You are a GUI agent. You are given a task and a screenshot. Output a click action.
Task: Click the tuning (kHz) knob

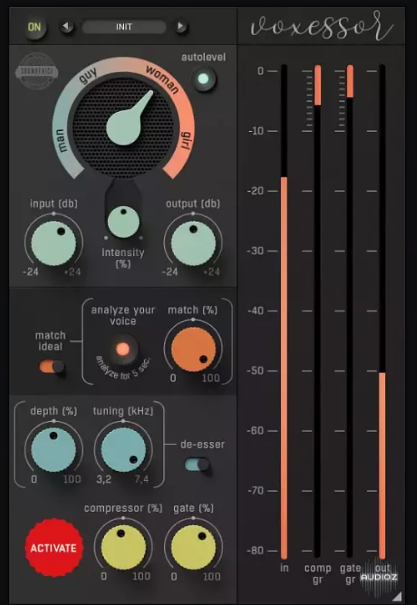[x=123, y=450]
